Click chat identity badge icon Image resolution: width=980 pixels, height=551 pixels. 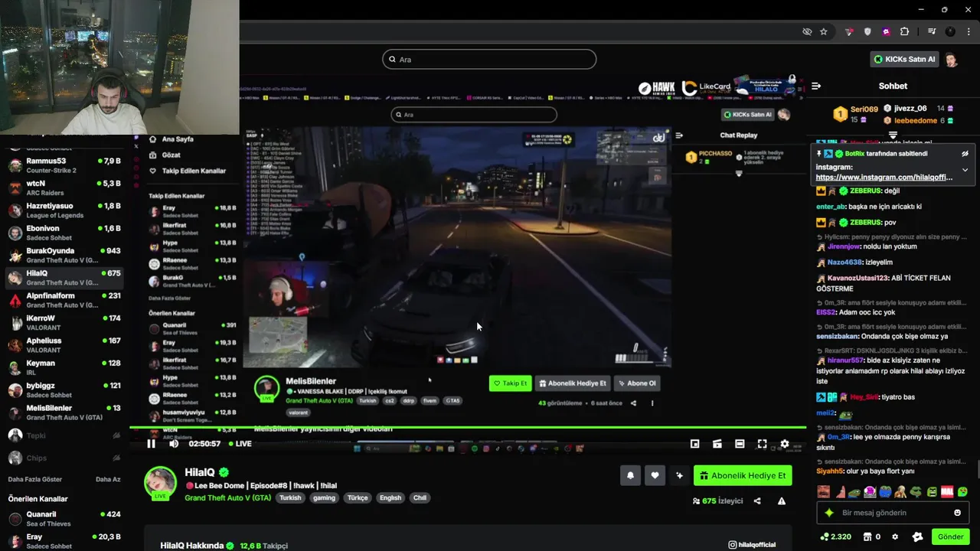(918, 537)
